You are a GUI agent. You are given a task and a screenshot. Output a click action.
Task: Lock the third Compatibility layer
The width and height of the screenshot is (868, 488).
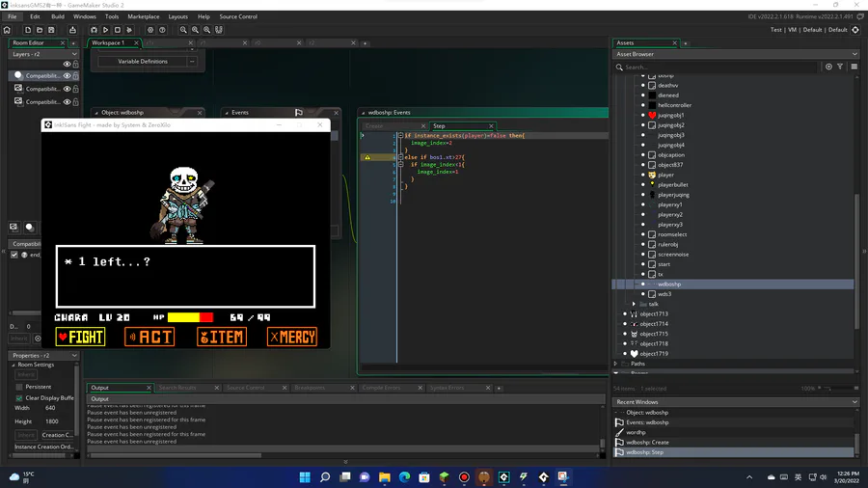(x=76, y=102)
